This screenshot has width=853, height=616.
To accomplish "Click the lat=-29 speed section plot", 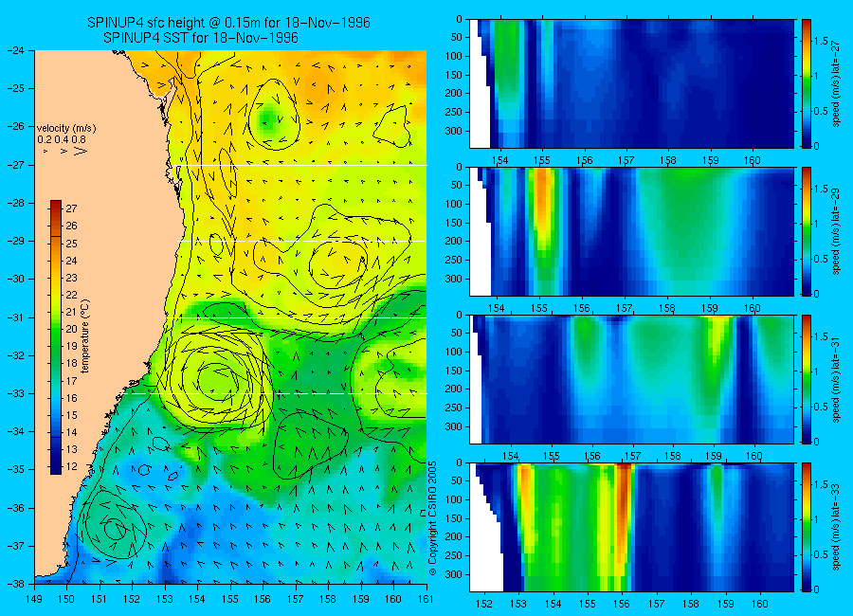I will (x=631, y=231).
